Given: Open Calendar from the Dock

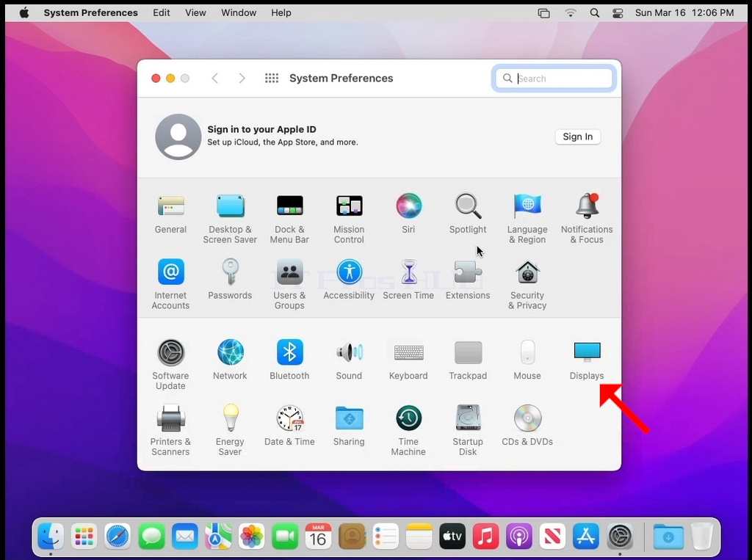Looking at the screenshot, I should point(319,536).
